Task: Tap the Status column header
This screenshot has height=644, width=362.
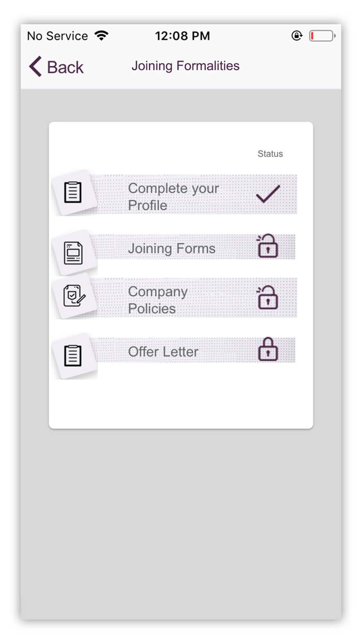Action: (x=270, y=154)
